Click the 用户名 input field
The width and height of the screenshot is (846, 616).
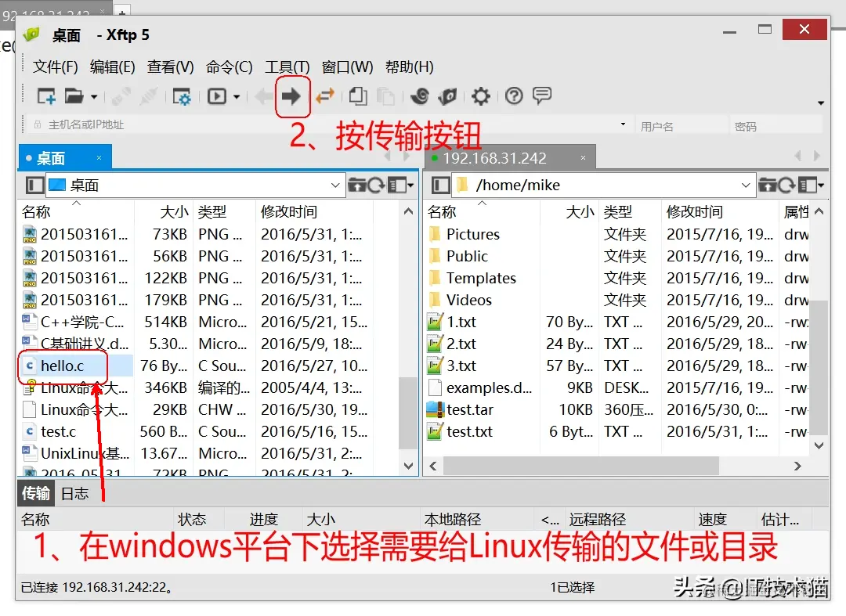(681, 125)
